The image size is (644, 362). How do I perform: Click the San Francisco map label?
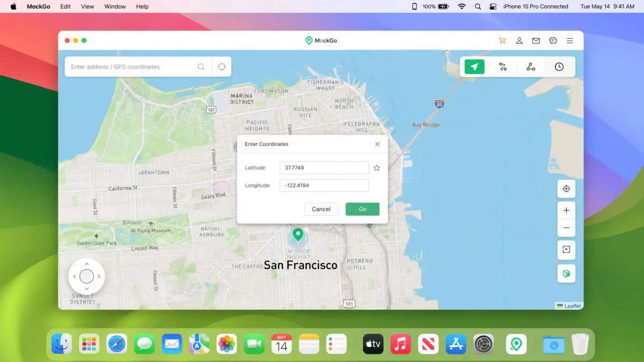click(301, 265)
